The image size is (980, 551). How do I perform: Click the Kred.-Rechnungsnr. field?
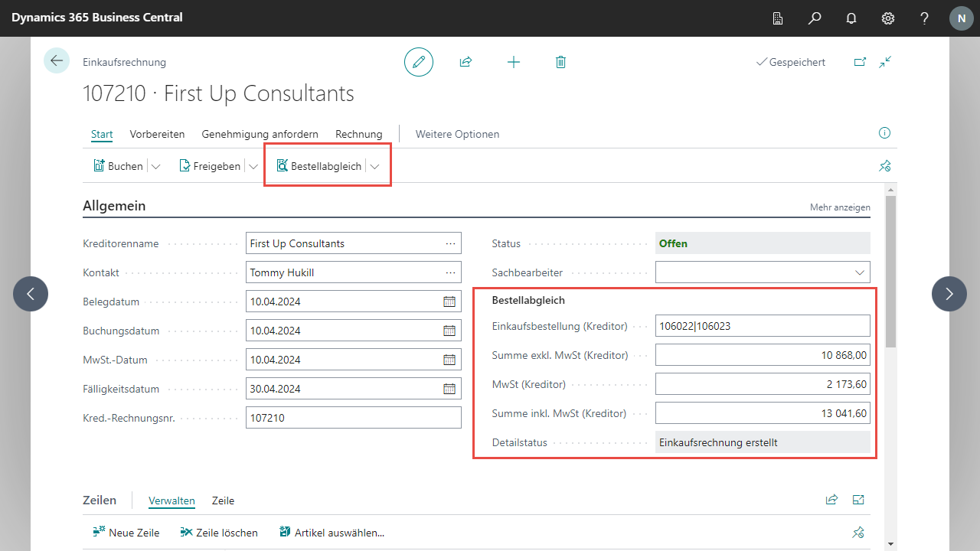point(354,418)
